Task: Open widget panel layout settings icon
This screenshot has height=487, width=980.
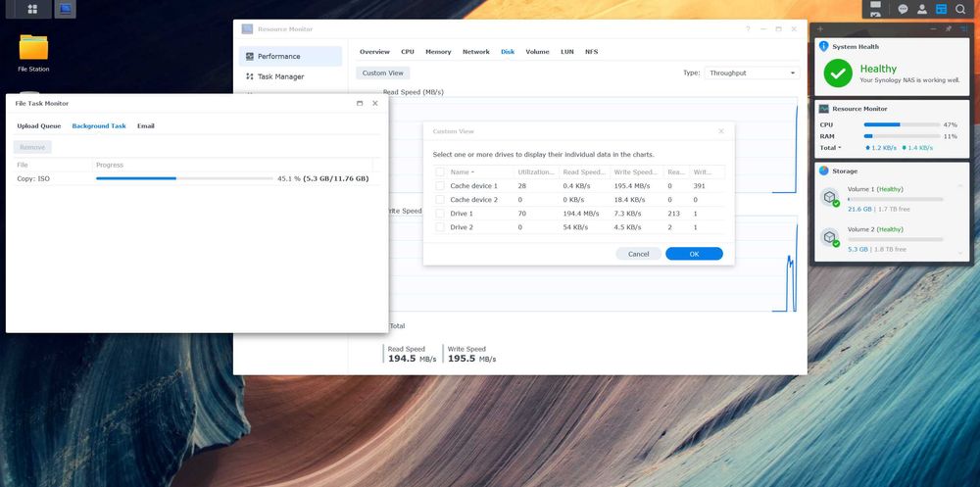Action: tap(963, 28)
